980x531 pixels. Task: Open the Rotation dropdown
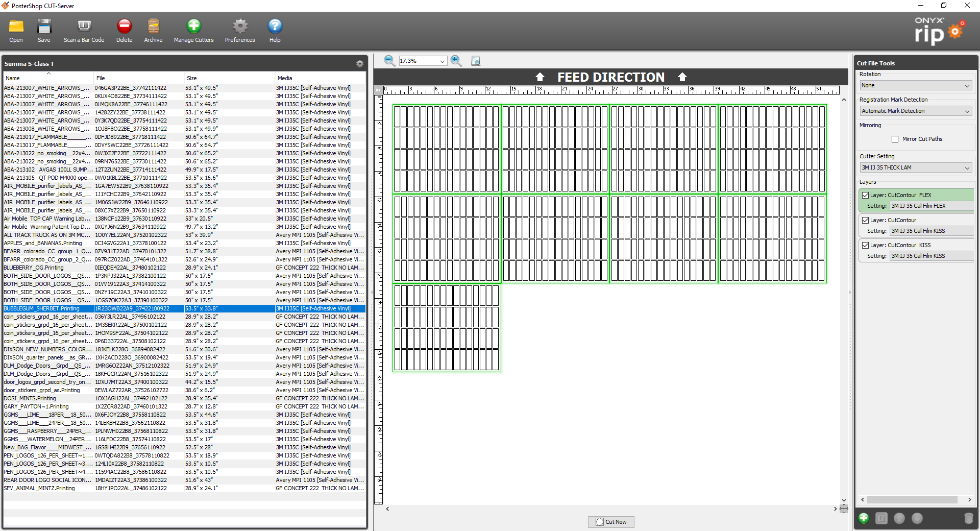(916, 86)
